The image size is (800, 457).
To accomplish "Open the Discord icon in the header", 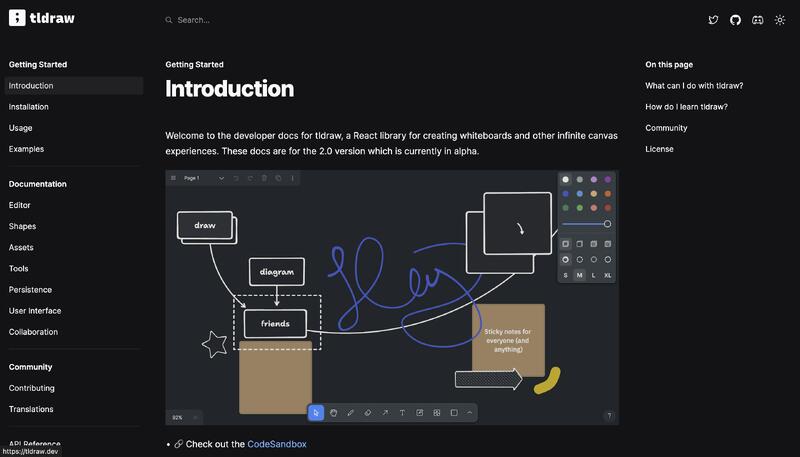I will (758, 20).
